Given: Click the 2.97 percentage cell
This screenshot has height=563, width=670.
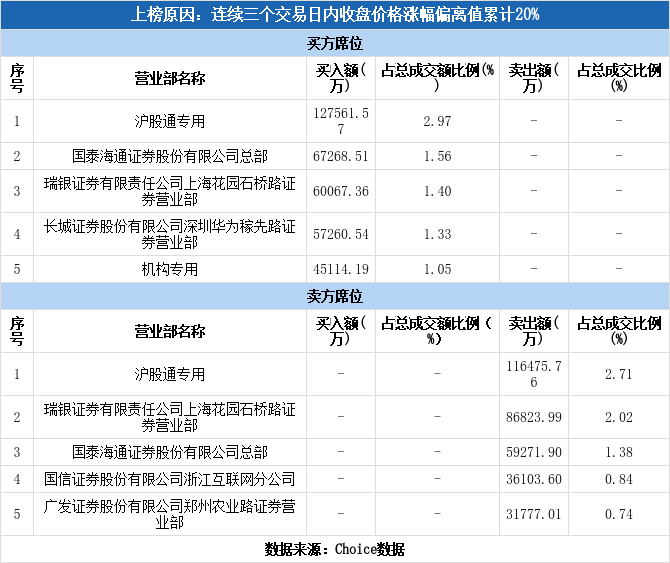Looking at the screenshot, I should click(x=437, y=121).
